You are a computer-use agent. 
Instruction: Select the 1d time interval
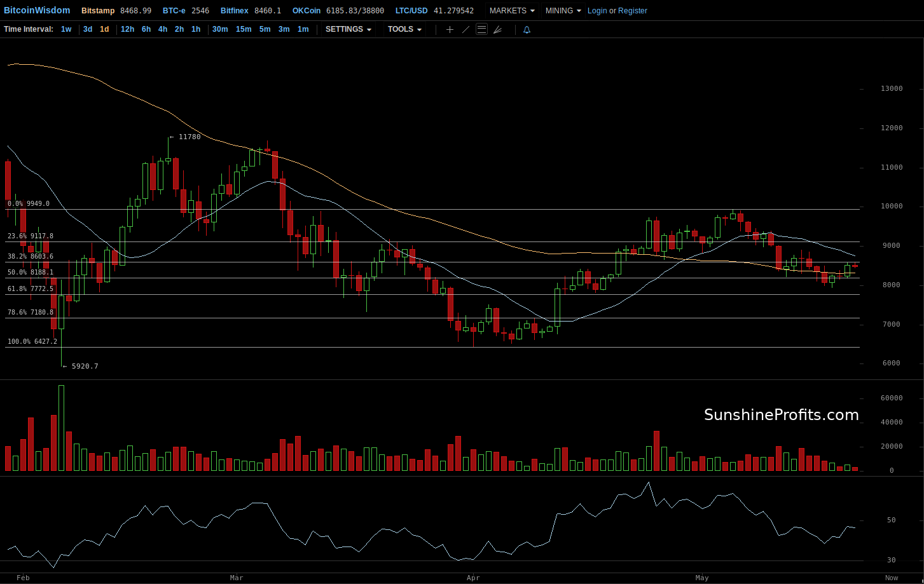click(x=104, y=29)
